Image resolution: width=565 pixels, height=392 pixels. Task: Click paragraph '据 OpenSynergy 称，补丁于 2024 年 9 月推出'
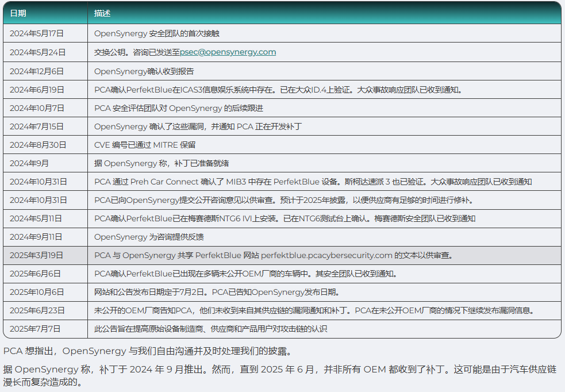[x=280, y=375]
